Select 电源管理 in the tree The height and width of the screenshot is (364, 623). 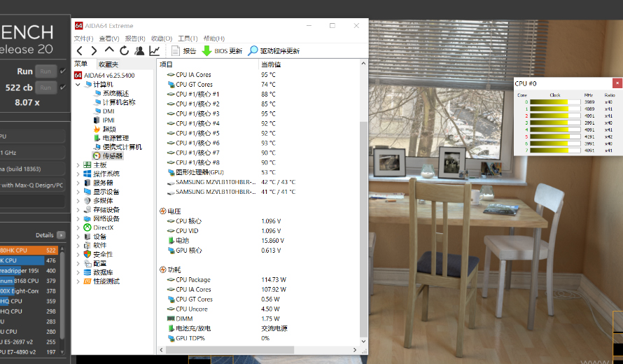click(x=115, y=138)
